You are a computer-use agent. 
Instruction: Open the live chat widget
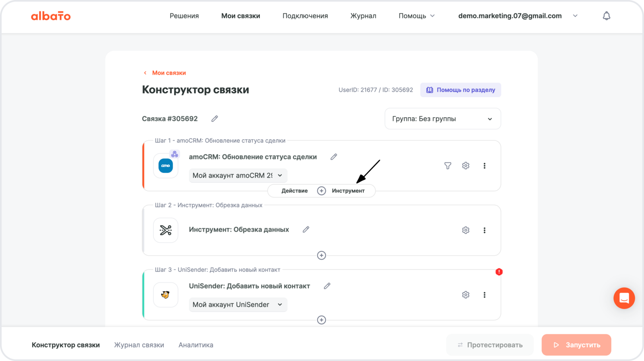tap(624, 298)
